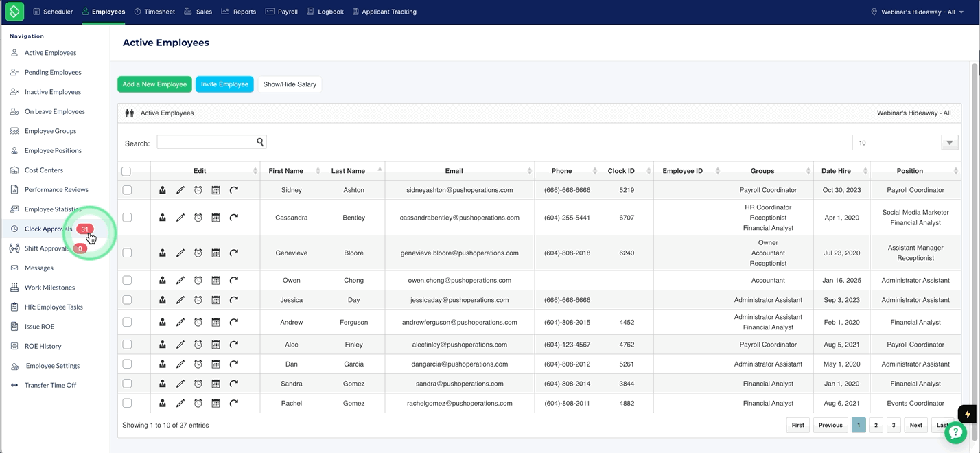Open calendar icon for Owen Chong
Viewport: 980px width, 453px height.
click(215, 281)
